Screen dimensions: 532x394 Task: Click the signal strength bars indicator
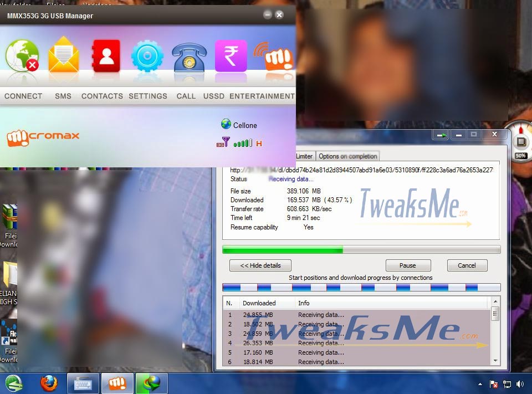243,143
